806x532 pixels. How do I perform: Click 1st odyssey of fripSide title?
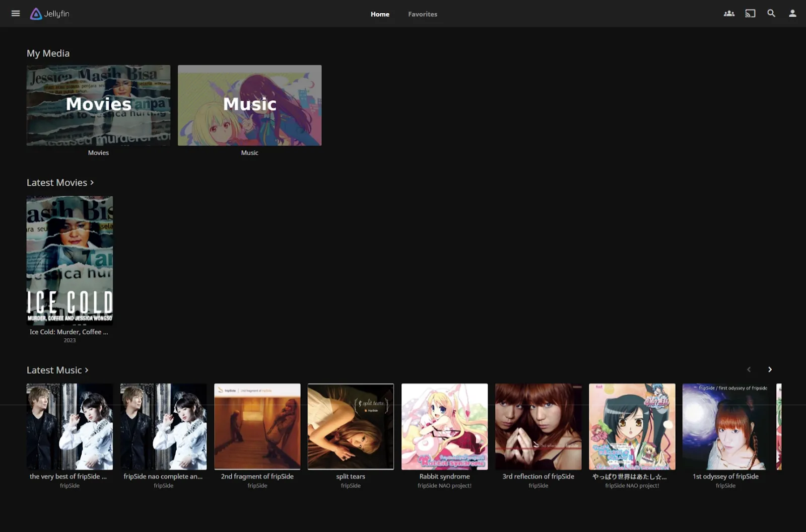point(725,476)
